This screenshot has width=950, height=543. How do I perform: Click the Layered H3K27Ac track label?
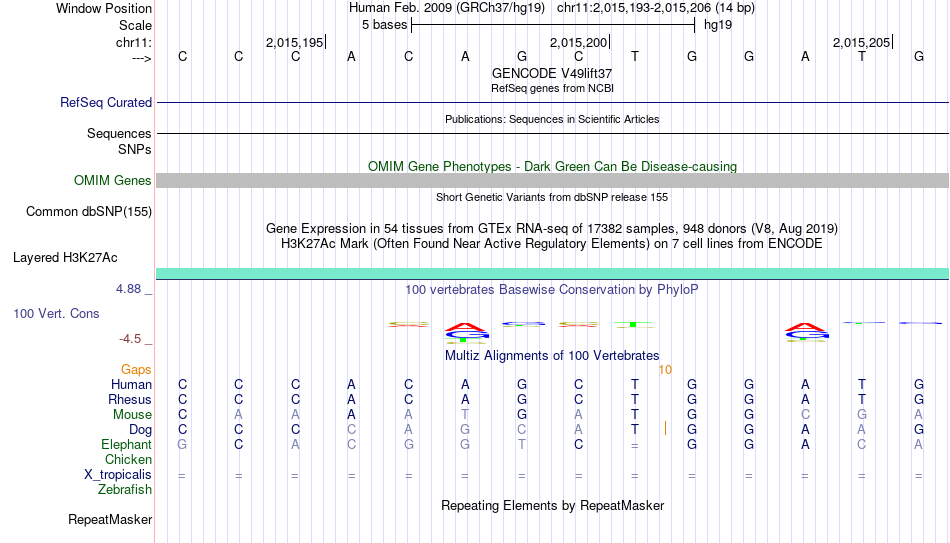pyautogui.click(x=65, y=258)
